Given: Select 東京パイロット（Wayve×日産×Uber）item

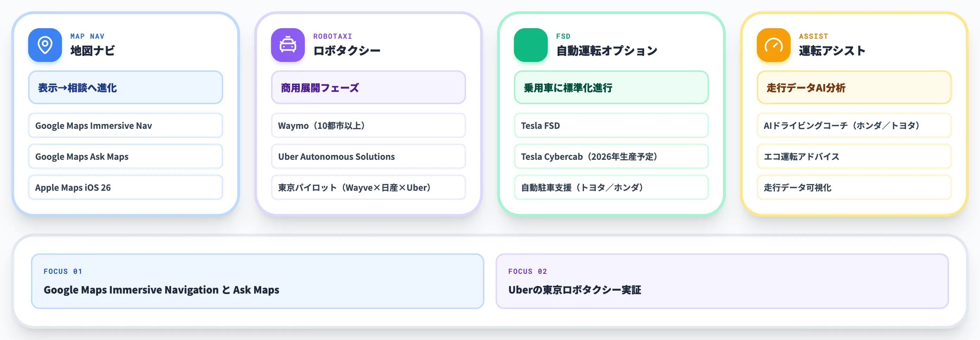Looking at the screenshot, I should tap(368, 188).
